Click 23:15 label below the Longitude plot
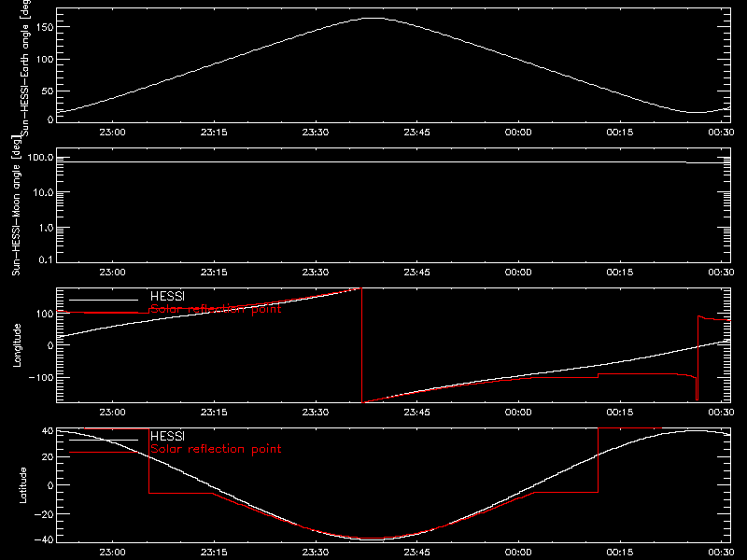The width and height of the screenshot is (747, 560). [214, 413]
